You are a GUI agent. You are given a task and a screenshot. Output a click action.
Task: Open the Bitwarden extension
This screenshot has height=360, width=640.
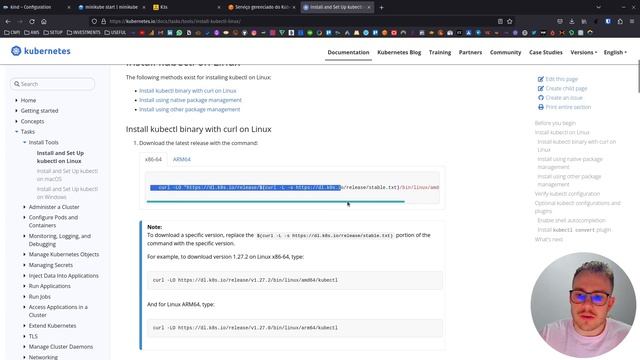608,21
